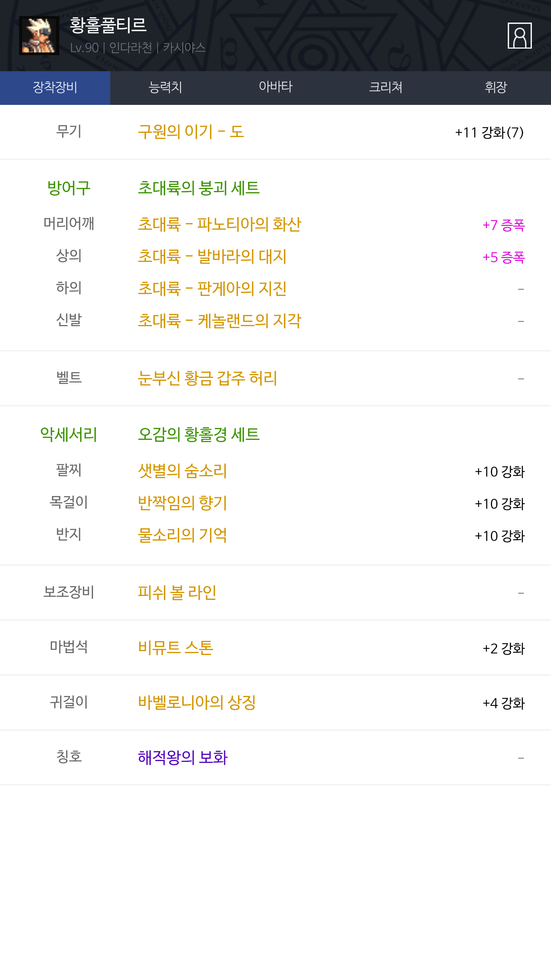Open the 초대륙의 붕괴 세트 set
The width and height of the screenshot is (551, 980).
(x=199, y=188)
